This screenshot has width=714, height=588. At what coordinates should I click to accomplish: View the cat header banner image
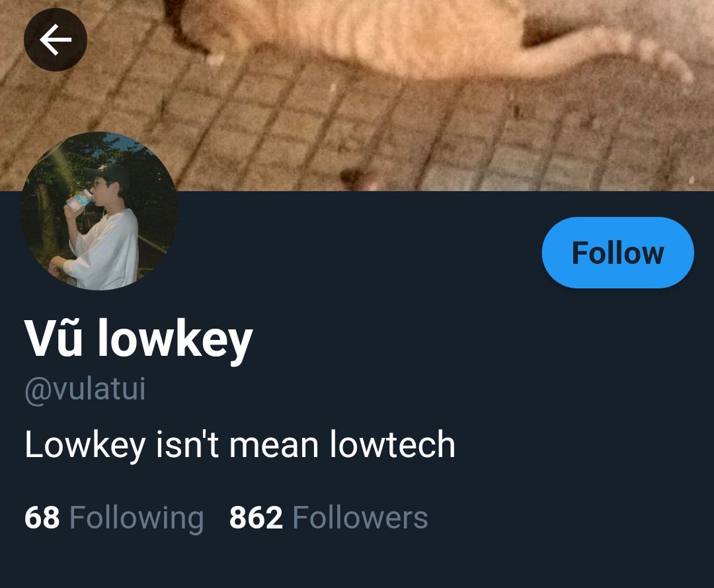point(357,95)
